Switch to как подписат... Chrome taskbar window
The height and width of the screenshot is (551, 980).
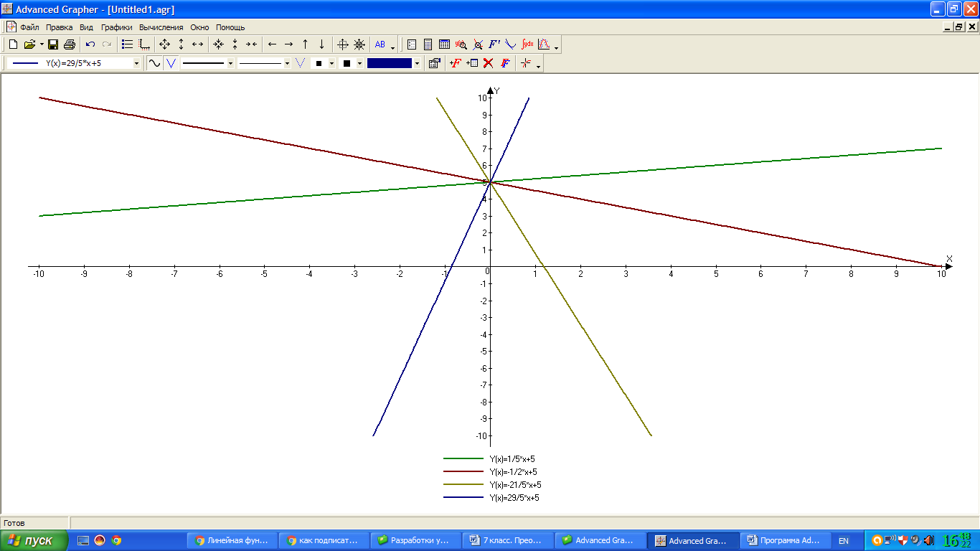coord(325,541)
